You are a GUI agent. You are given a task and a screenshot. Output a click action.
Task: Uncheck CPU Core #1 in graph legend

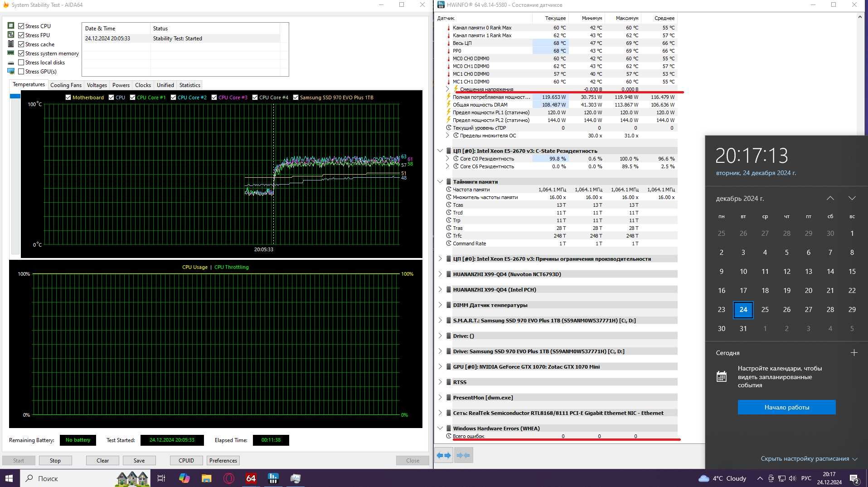[x=132, y=97]
